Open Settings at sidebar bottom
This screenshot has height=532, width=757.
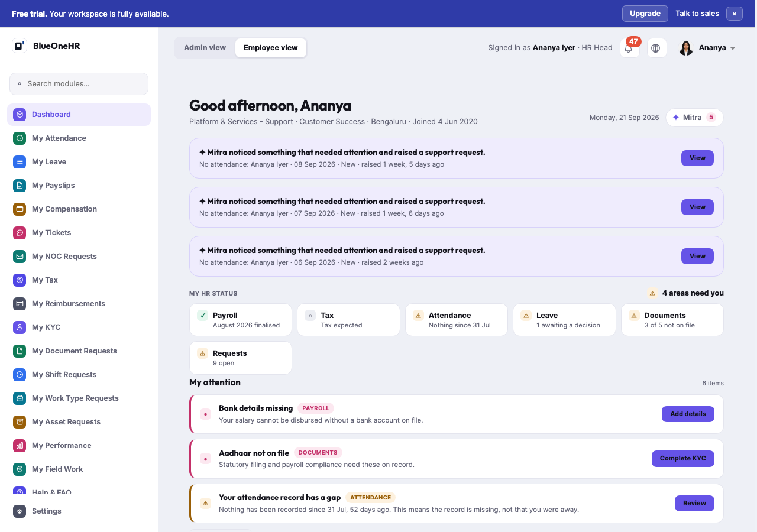point(79,511)
